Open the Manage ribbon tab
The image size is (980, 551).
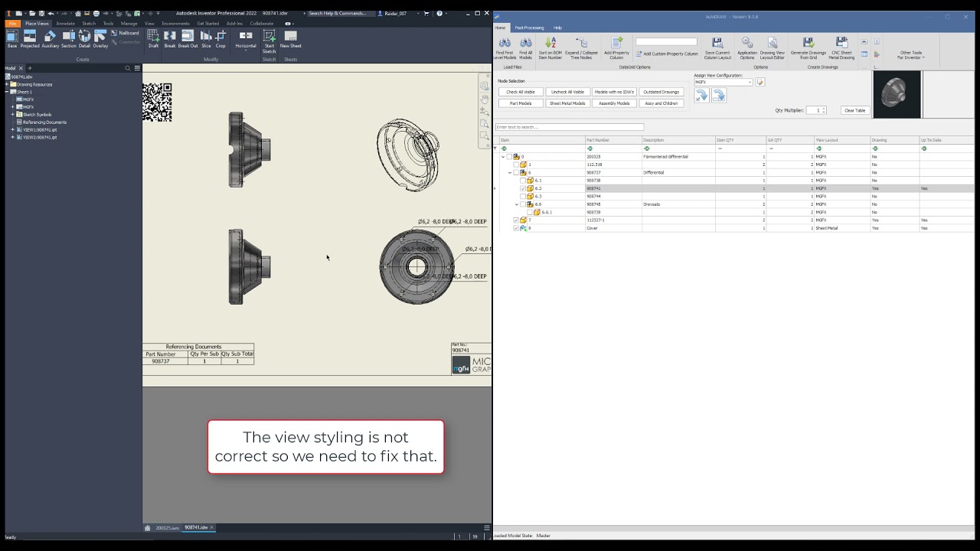coord(129,24)
